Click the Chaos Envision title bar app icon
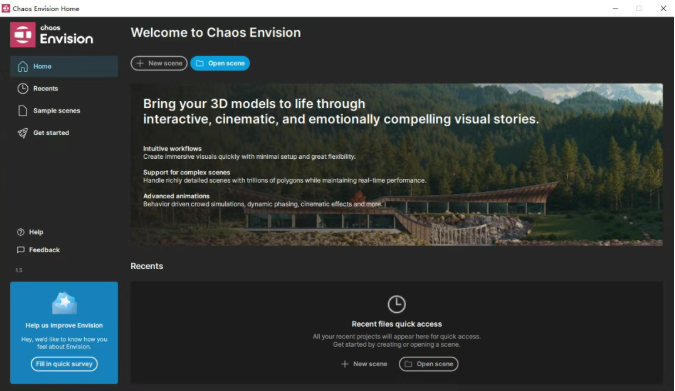675x391 pixels. (x=6, y=8)
